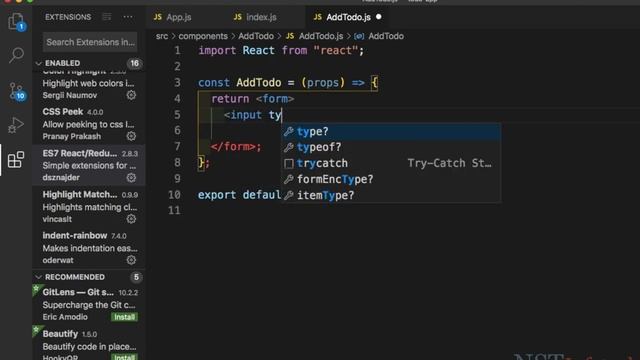
Task: Click src in the breadcrumb path
Action: pos(162,36)
